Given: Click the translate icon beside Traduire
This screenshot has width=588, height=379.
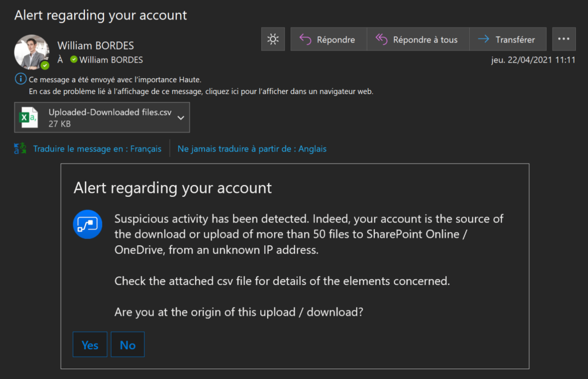Looking at the screenshot, I should click(x=20, y=149).
